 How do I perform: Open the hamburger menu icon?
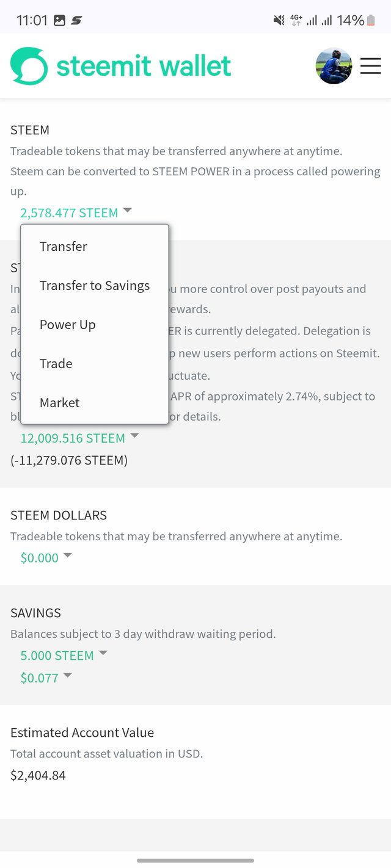tap(370, 66)
